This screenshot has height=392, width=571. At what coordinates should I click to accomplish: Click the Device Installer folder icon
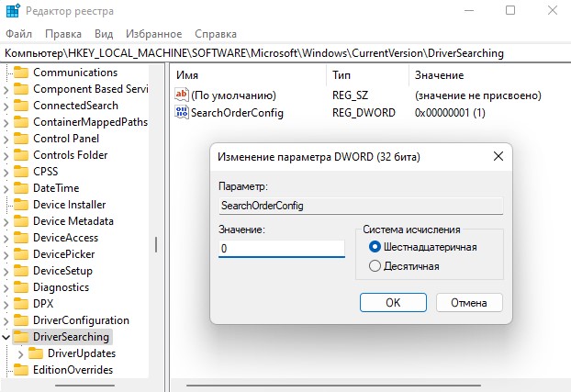pos(21,205)
